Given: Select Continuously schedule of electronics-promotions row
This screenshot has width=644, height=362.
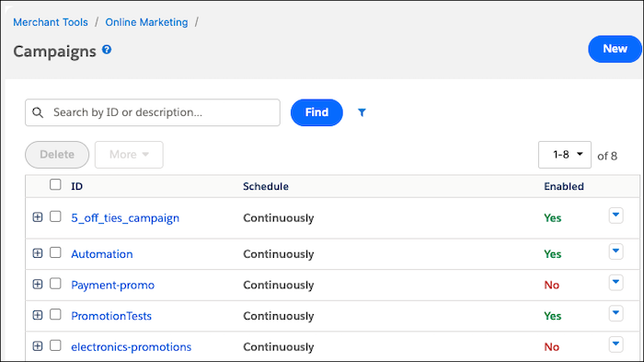Looking at the screenshot, I should pyautogui.click(x=279, y=347).
